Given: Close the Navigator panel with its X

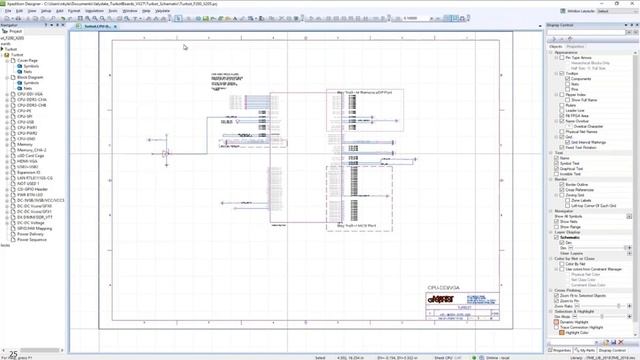Looking at the screenshot, I should (62, 25).
